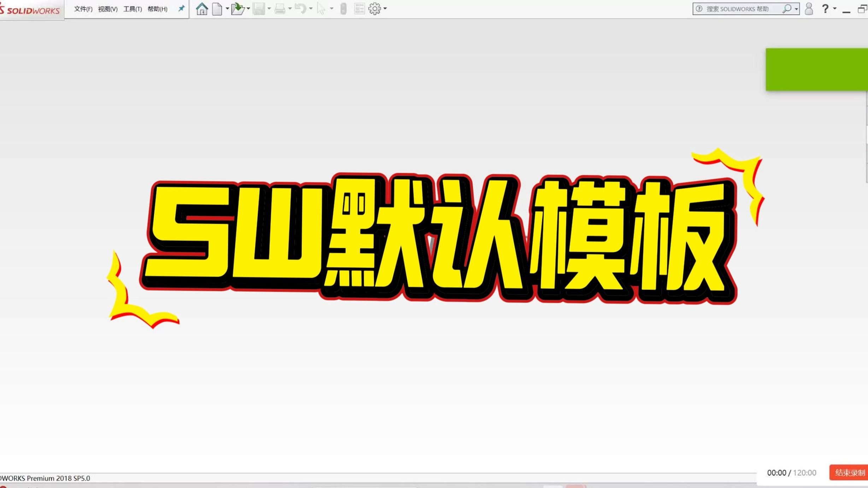
Task: Click the Undo icon
Action: click(300, 8)
